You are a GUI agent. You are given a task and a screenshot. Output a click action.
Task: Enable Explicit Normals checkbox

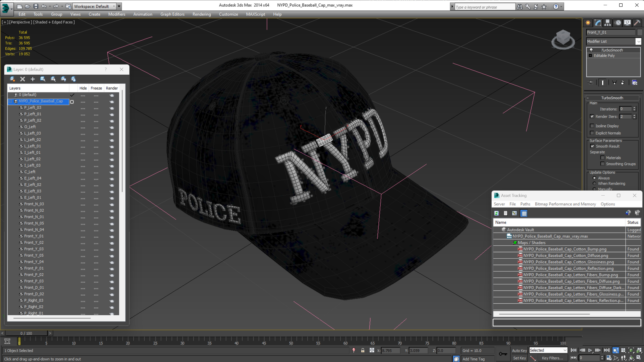coord(592,133)
